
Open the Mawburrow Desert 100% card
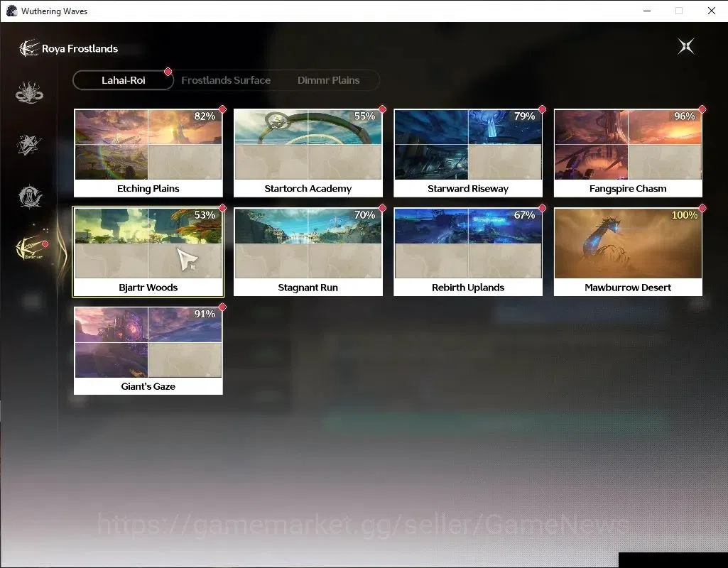(628, 252)
